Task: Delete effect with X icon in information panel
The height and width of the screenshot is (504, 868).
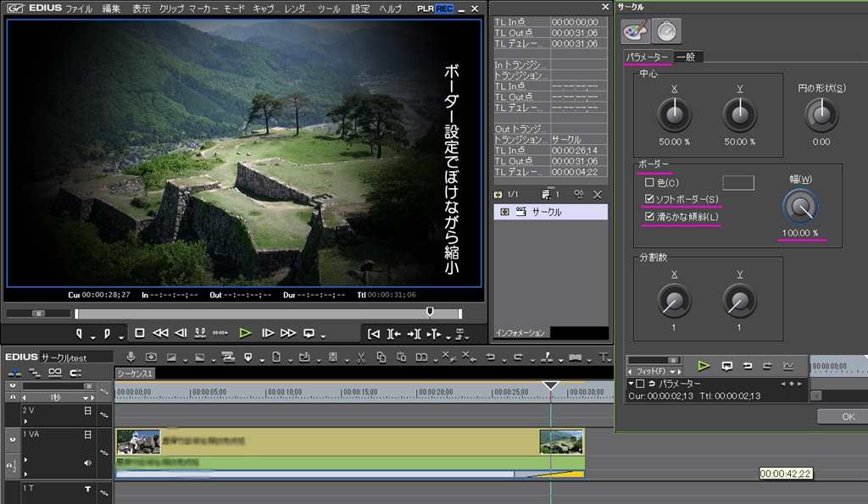Action: click(x=597, y=195)
